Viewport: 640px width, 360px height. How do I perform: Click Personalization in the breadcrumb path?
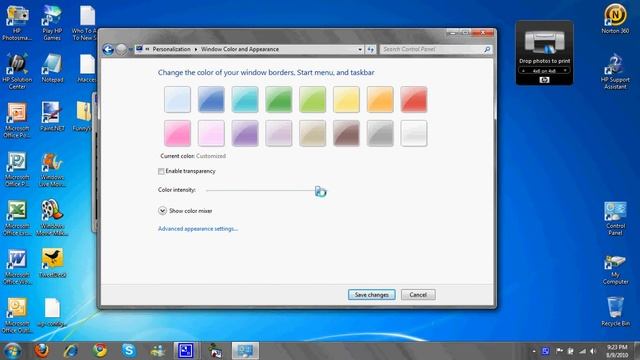(x=171, y=49)
